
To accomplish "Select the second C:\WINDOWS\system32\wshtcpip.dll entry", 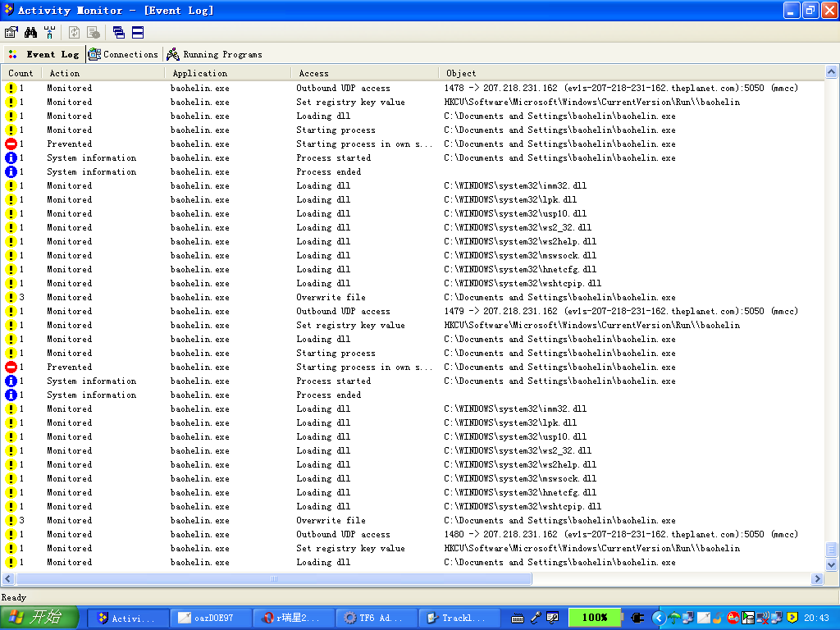I will [x=523, y=506].
